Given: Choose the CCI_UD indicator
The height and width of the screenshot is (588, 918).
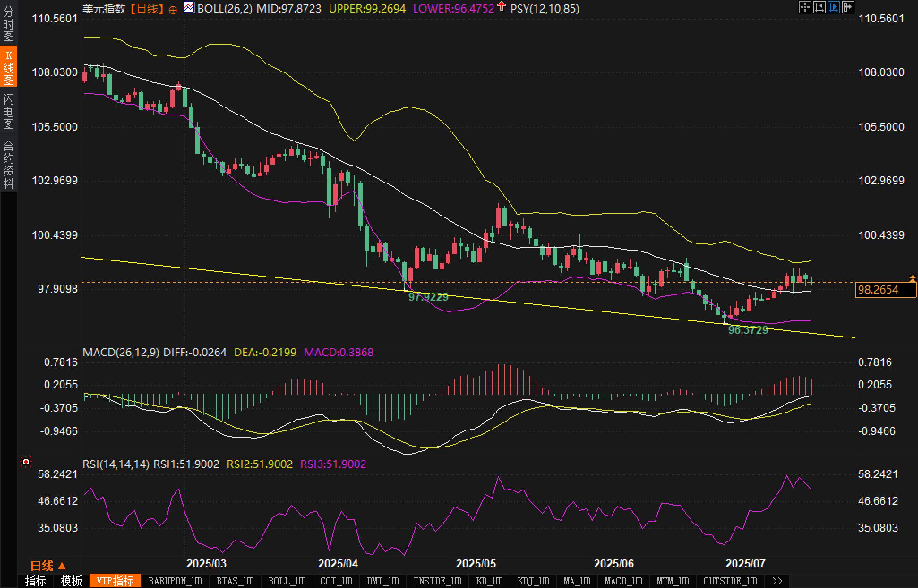Looking at the screenshot, I should pos(336,581).
